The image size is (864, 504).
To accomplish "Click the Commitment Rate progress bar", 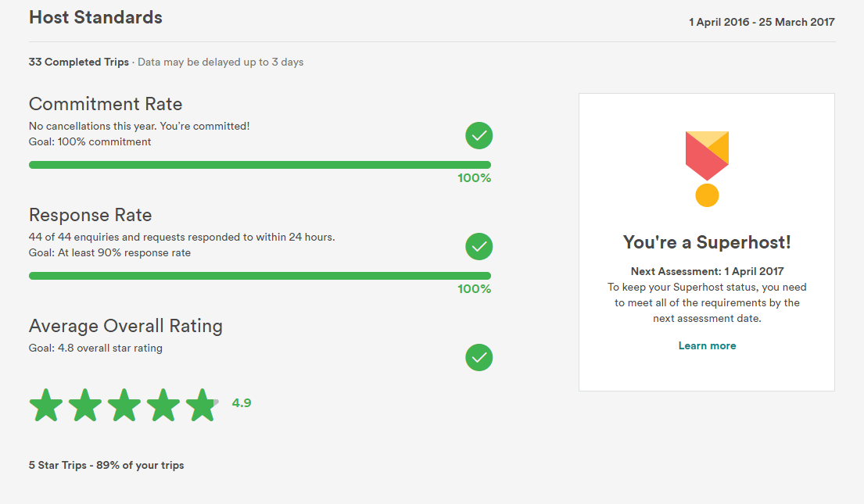I will click(x=260, y=165).
